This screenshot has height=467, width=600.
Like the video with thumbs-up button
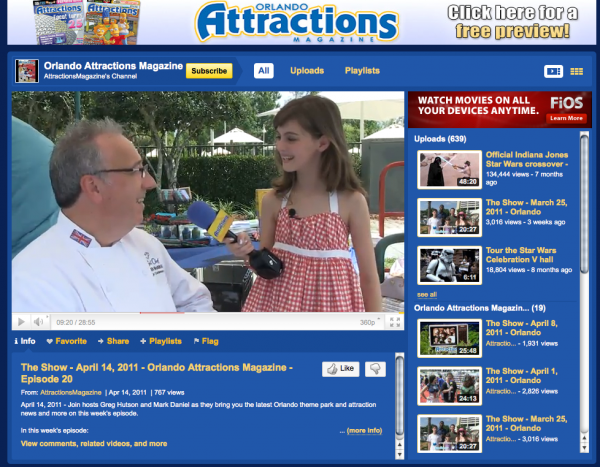[340, 369]
